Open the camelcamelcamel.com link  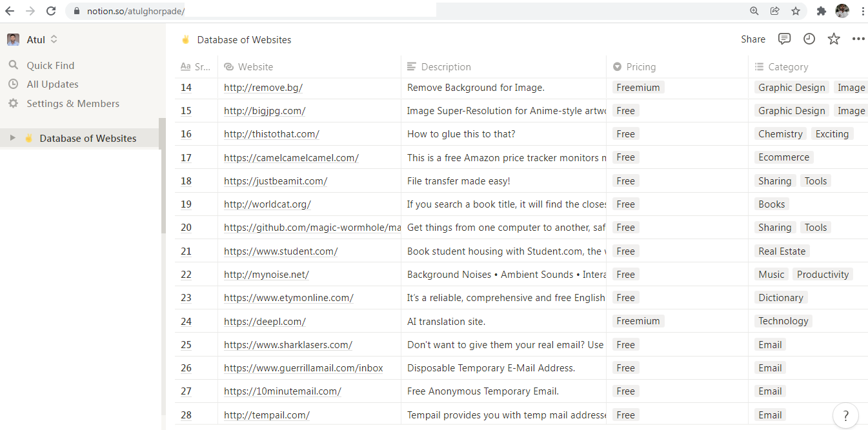coord(291,157)
